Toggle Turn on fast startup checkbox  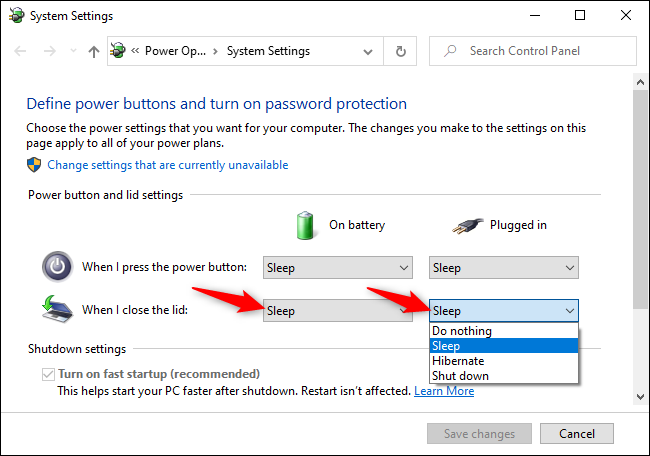tap(48, 374)
